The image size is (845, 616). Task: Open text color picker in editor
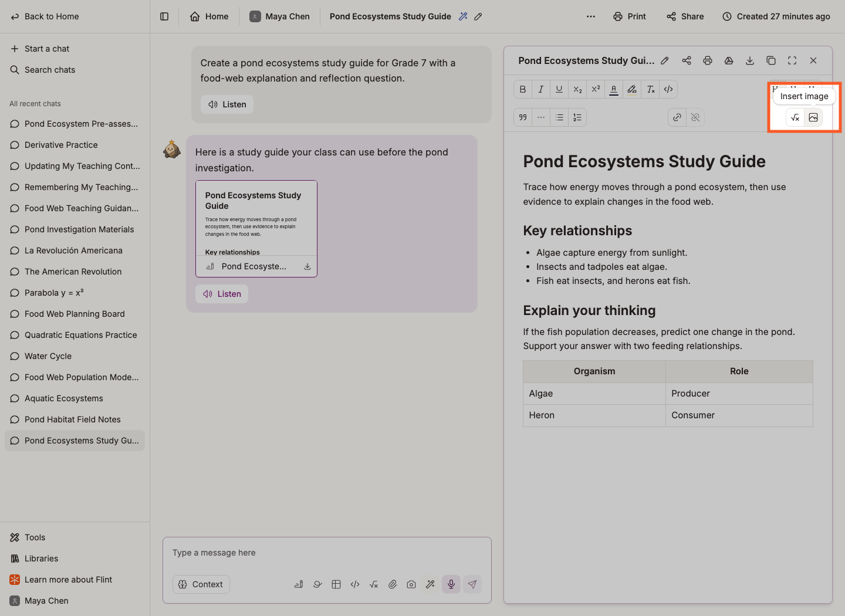[614, 89]
